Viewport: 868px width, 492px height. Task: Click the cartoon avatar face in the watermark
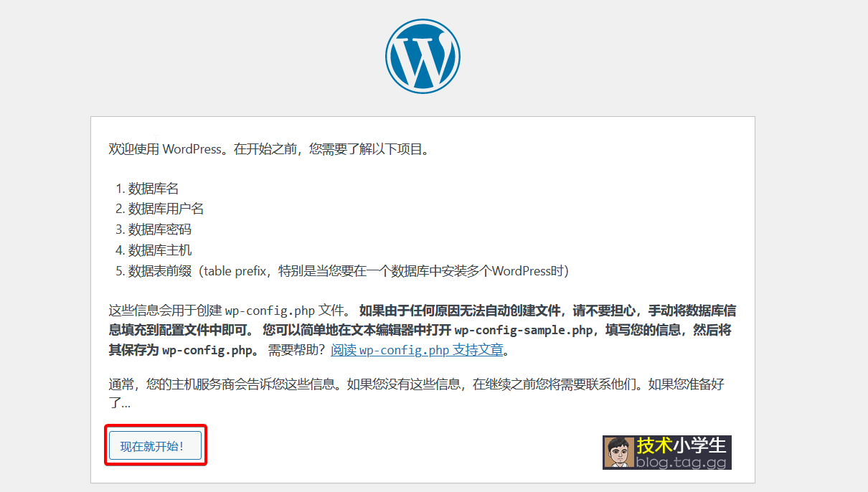coord(618,453)
